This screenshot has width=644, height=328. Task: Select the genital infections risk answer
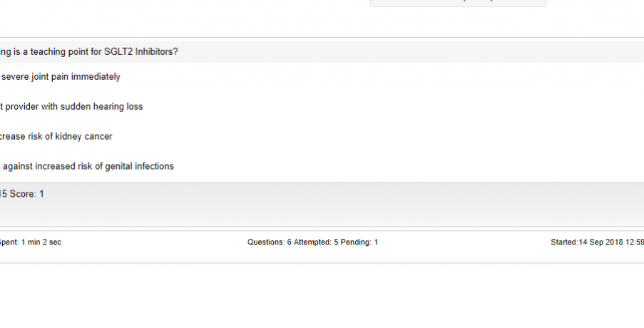tap(88, 166)
